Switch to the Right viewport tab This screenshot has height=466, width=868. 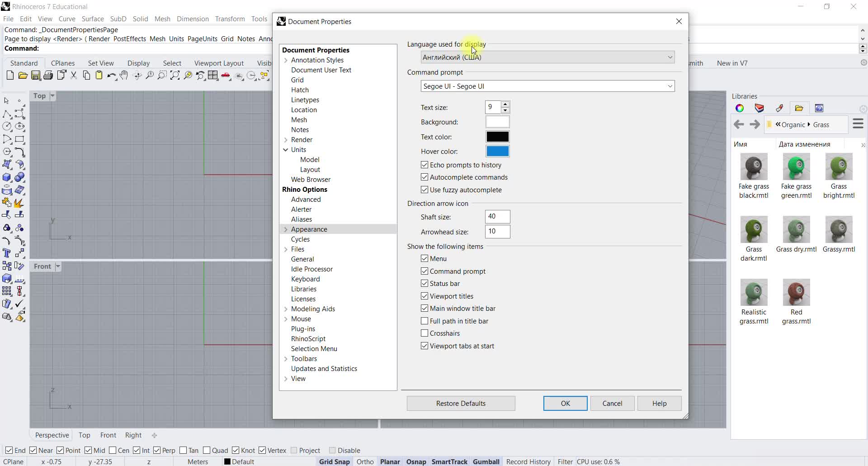coord(133,435)
